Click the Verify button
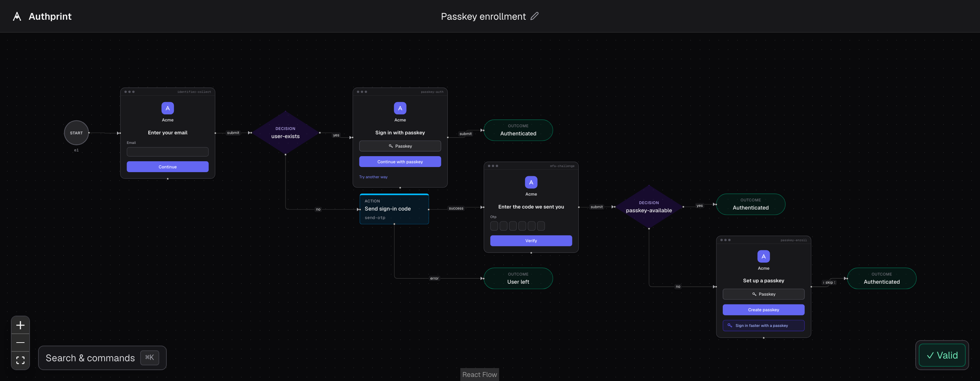Image resolution: width=980 pixels, height=381 pixels. pos(531,241)
